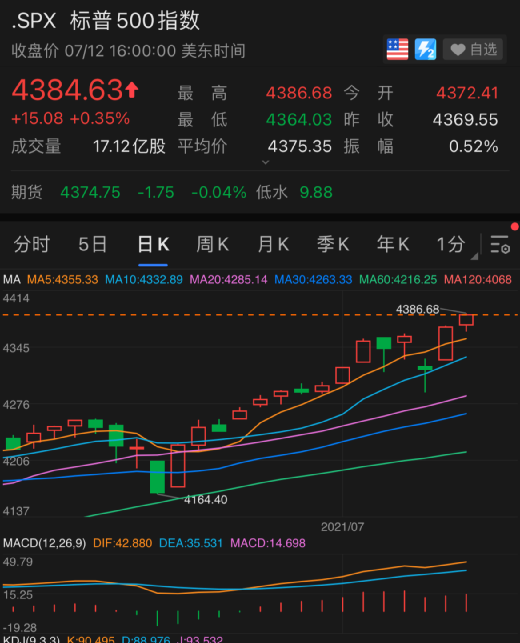Screen dimensions: 520x643
Task: Select the 周K tab
Action: coord(212,244)
